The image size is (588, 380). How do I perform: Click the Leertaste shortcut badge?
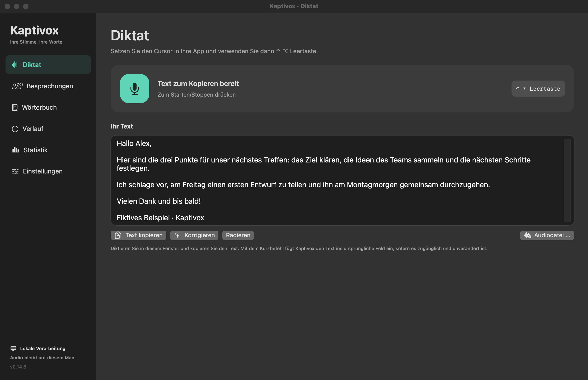pyautogui.click(x=538, y=89)
